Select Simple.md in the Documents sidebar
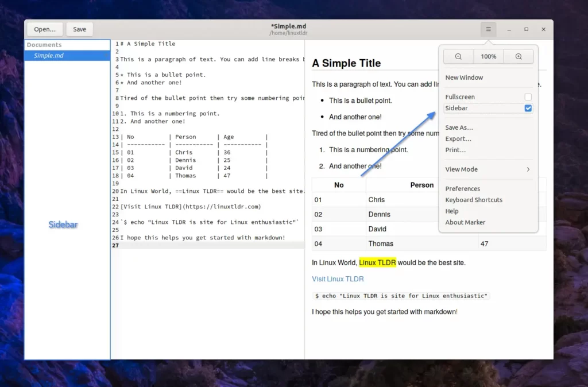Image resolution: width=588 pixels, height=387 pixels. click(x=67, y=56)
